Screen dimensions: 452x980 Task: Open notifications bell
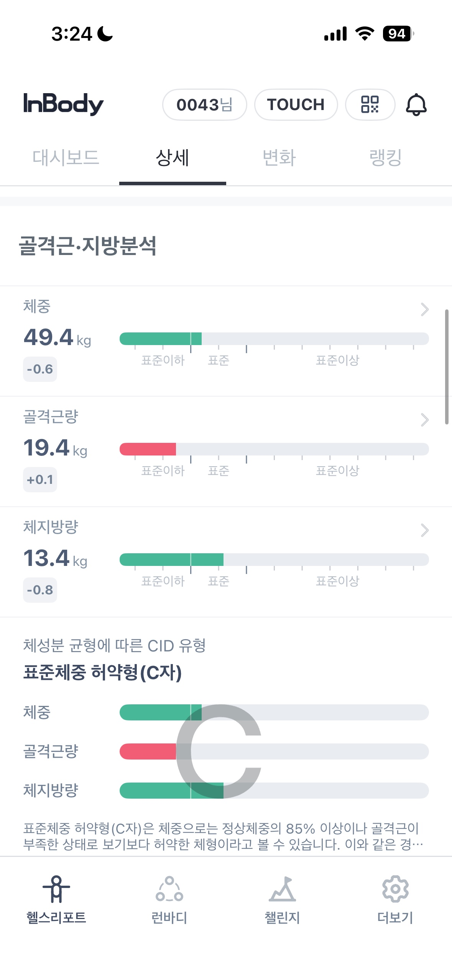pos(416,105)
